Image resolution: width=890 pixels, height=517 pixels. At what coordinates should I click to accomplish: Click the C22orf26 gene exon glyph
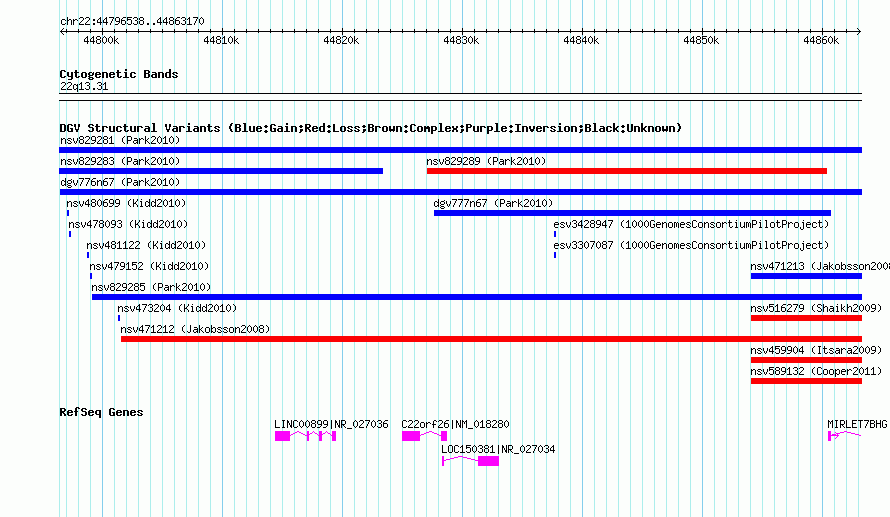(x=425, y=436)
